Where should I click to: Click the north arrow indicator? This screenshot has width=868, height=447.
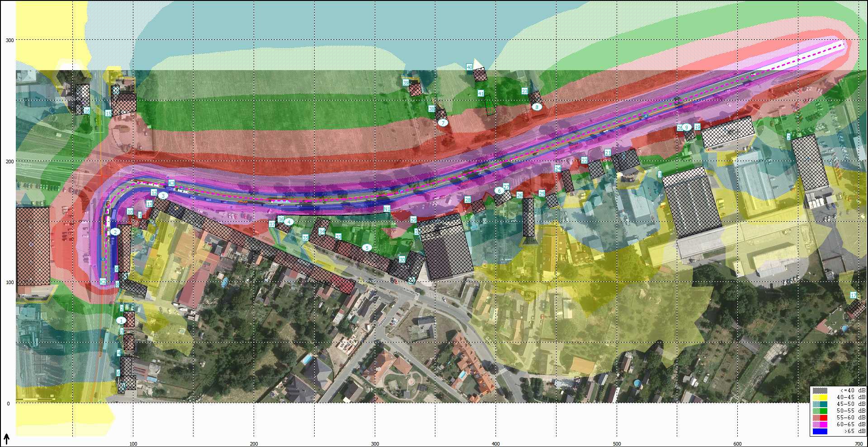pyautogui.click(x=7, y=438)
